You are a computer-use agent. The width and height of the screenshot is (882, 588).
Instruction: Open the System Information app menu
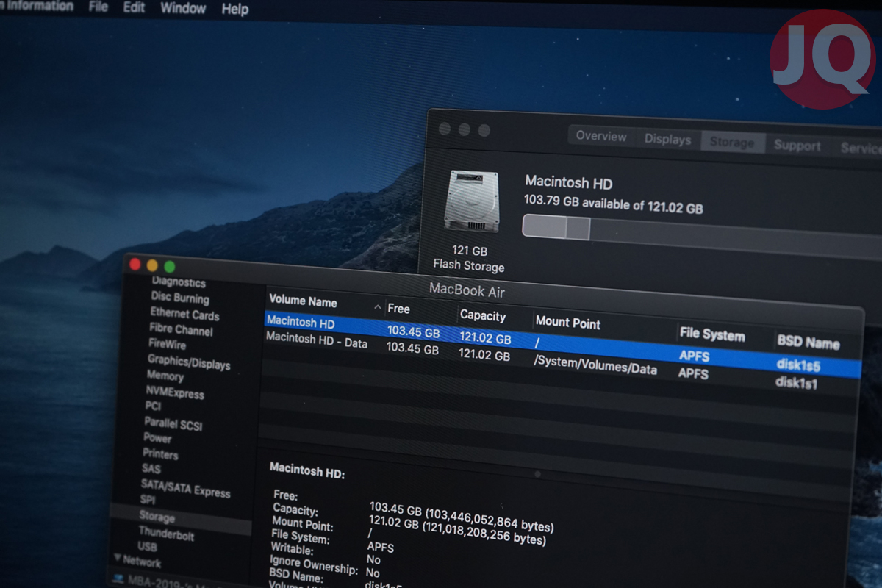pyautogui.click(x=37, y=6)
